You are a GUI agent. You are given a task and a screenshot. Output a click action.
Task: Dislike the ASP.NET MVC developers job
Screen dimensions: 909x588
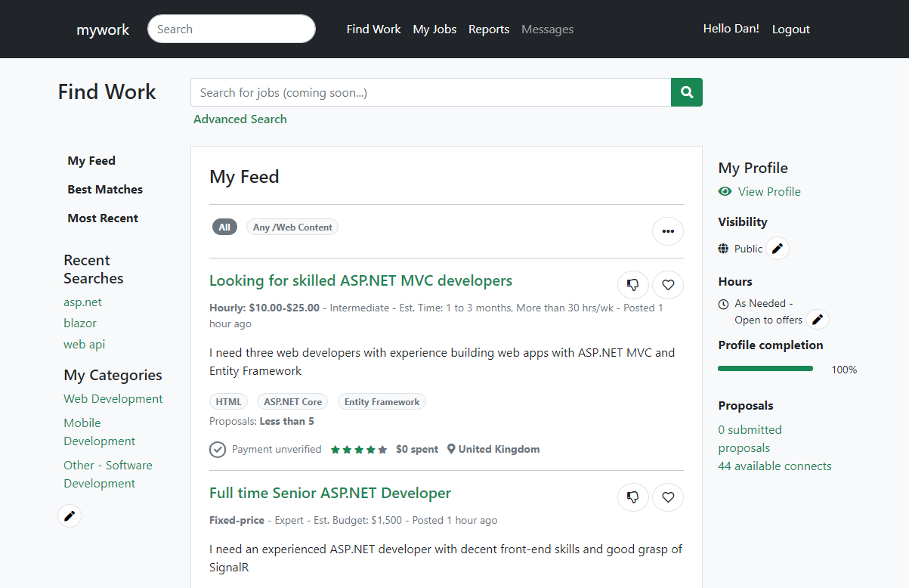click(632, 285)
